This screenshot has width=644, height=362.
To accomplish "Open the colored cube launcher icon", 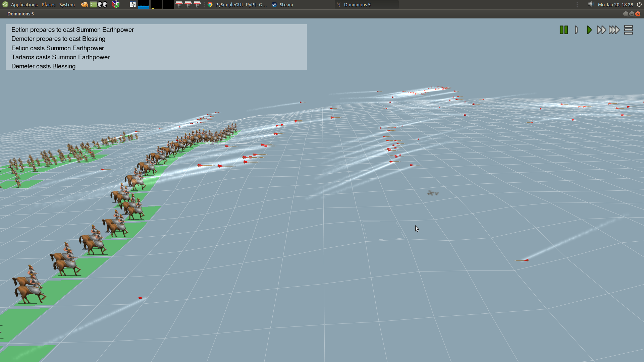I will (x=116, y=4).
